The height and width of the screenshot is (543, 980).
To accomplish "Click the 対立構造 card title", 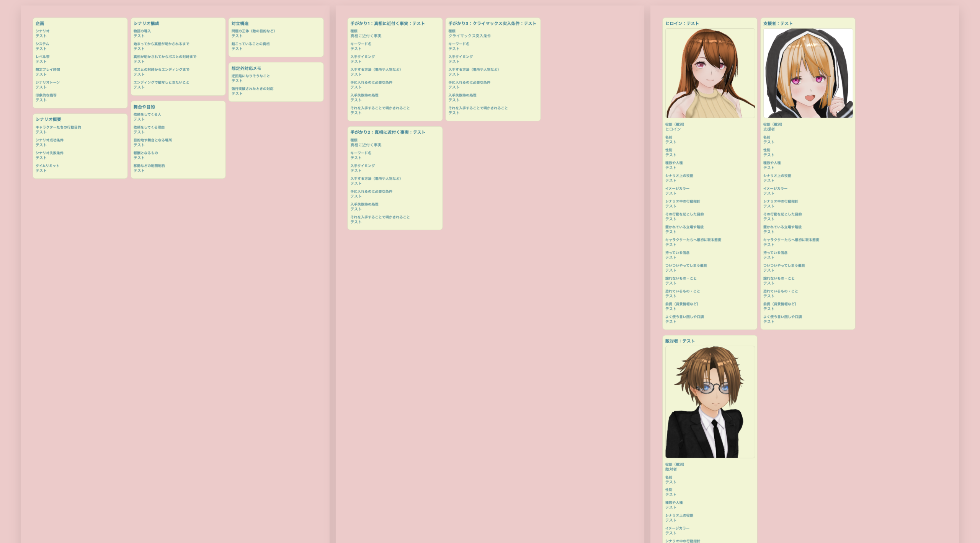I will click(240, 23).
